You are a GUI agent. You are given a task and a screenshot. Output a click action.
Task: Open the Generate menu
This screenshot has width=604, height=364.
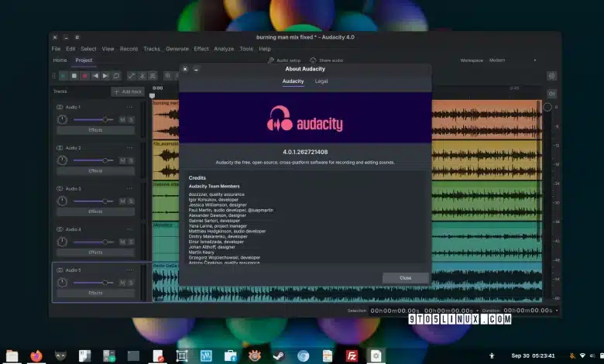coord(177,49)
